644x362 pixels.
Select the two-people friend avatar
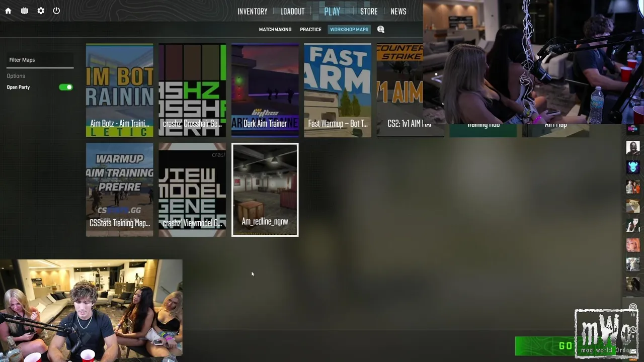[632, 187]
